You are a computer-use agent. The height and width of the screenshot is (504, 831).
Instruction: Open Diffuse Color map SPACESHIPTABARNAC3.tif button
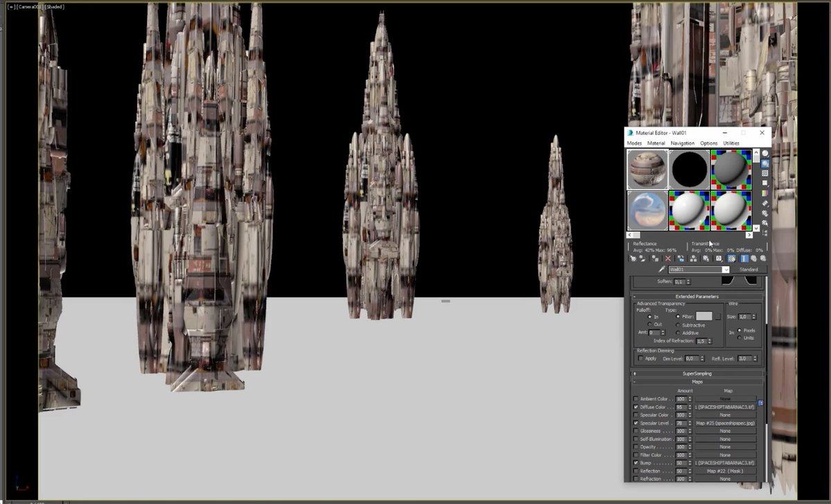725,407
